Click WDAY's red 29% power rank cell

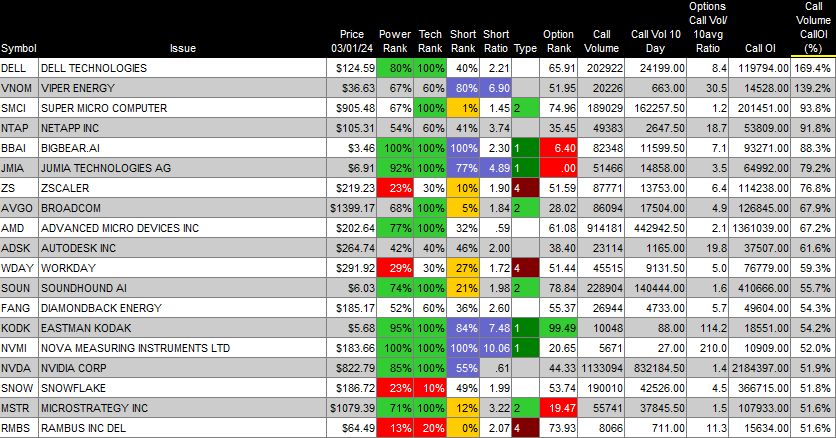click(x=395, y=268)
